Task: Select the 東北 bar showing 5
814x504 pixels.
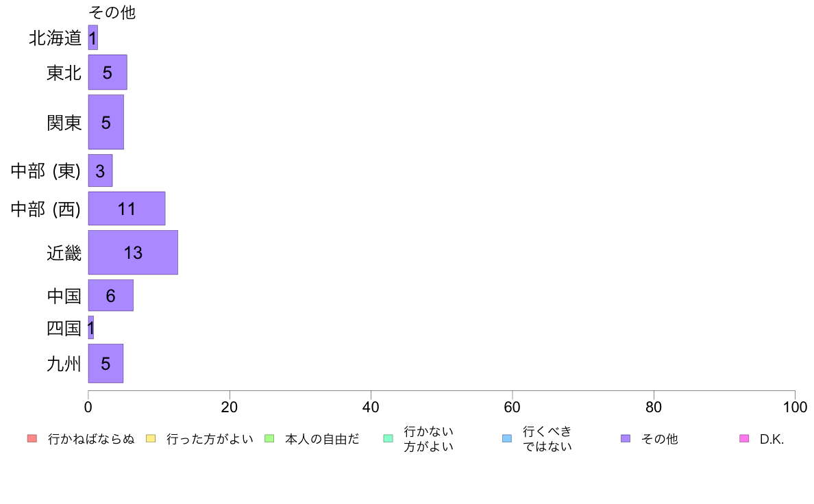Action: (108, 72)
